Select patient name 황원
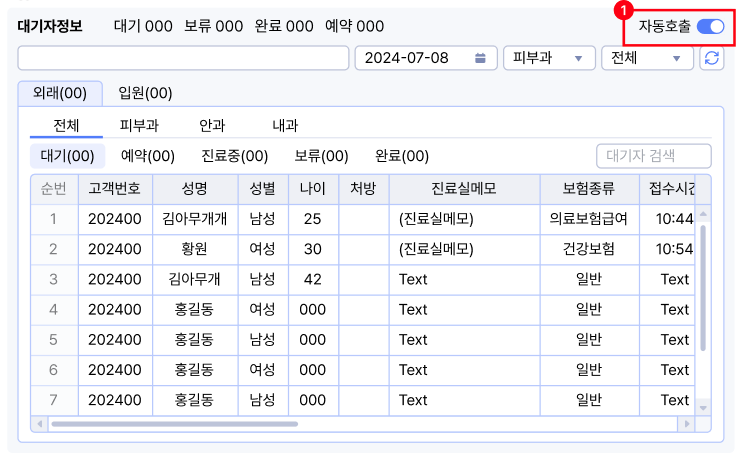 (195, 249)
